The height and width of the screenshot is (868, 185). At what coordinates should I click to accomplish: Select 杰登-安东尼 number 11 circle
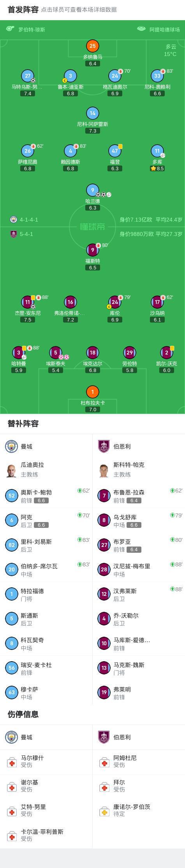click(x=28, y=302)
